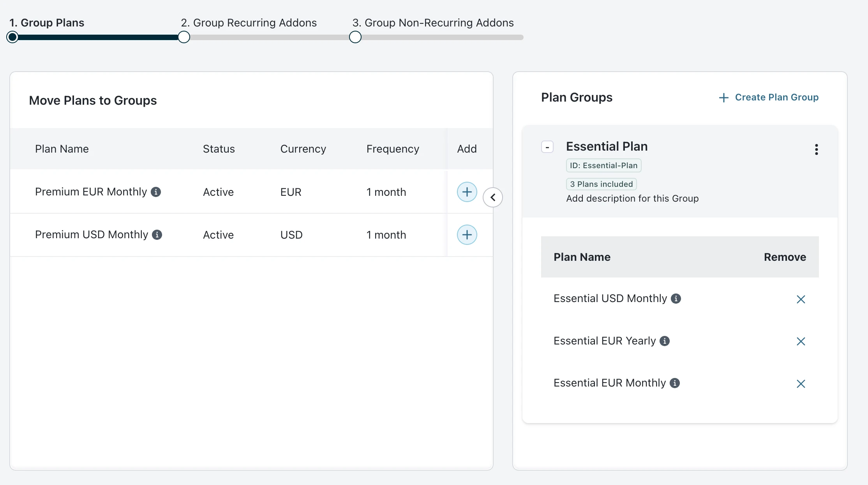Show info for Essential EUR Monthly
868x485 pixels.
pos(675,383)
